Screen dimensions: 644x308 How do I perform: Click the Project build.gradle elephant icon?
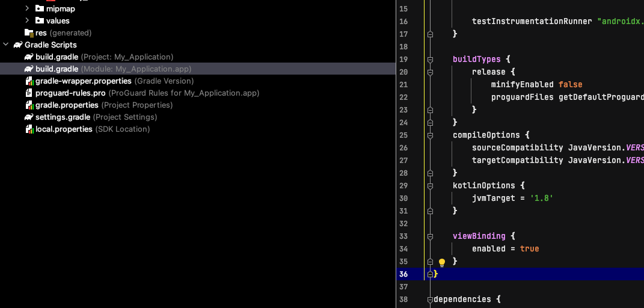29,57
